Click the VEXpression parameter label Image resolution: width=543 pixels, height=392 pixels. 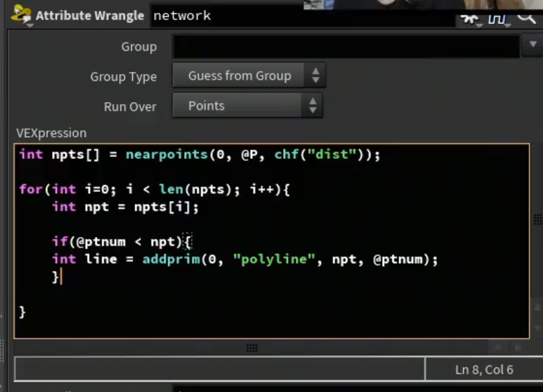[51, 133]
